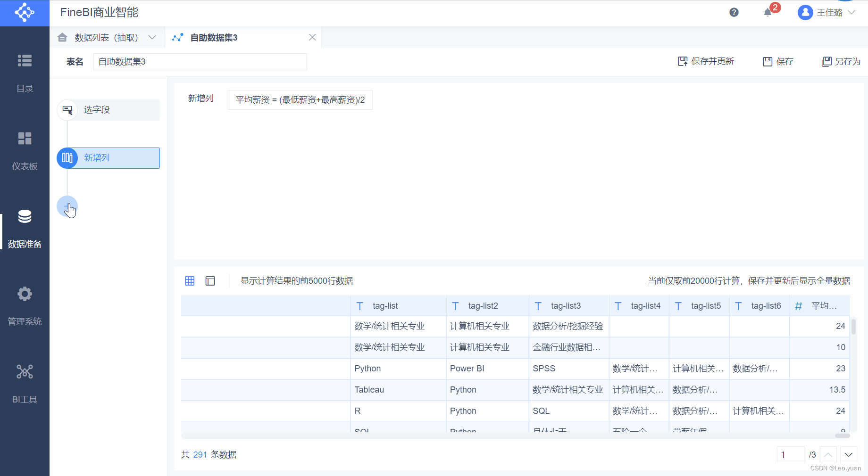Expand the 数据列表 tab dropdown chevron

152,37
